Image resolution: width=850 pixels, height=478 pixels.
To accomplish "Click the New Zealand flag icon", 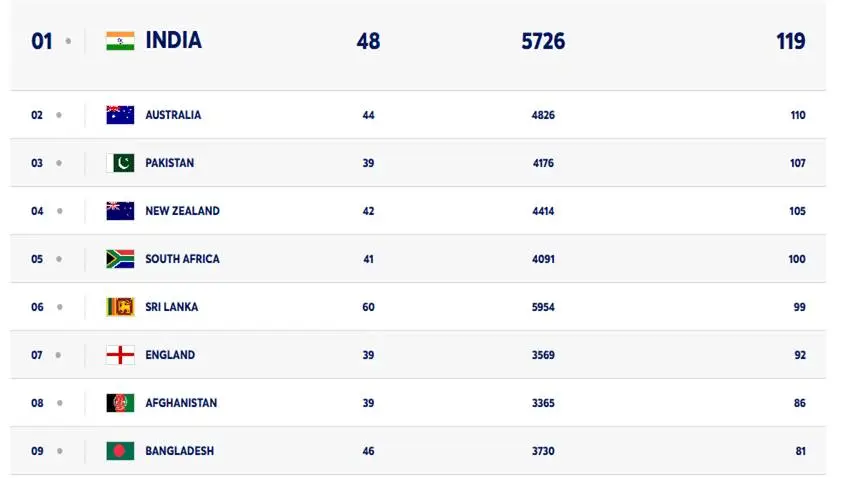I will pos(120,211).
